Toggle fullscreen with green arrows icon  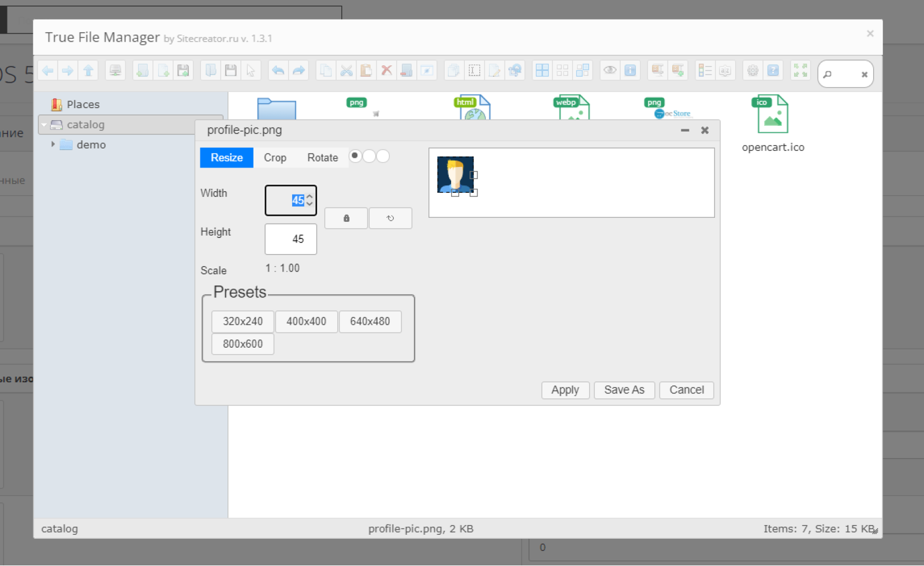tap(800, 70)
